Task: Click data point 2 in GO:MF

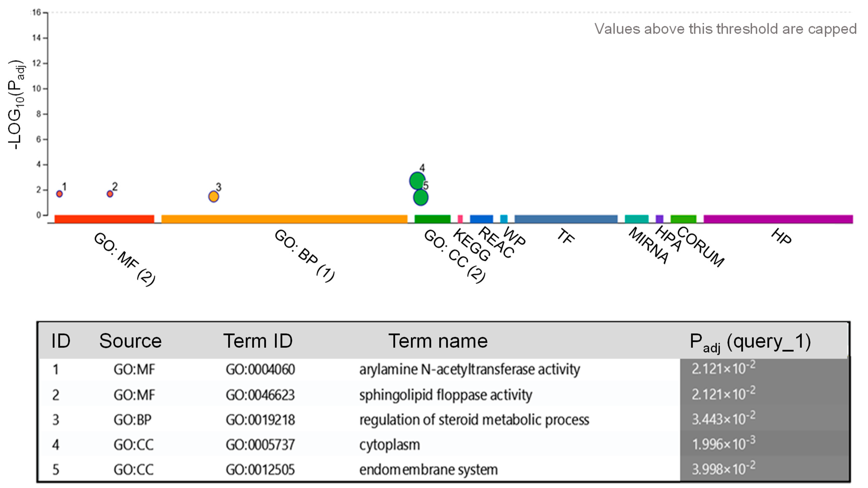Action: [x=110, y=194]
